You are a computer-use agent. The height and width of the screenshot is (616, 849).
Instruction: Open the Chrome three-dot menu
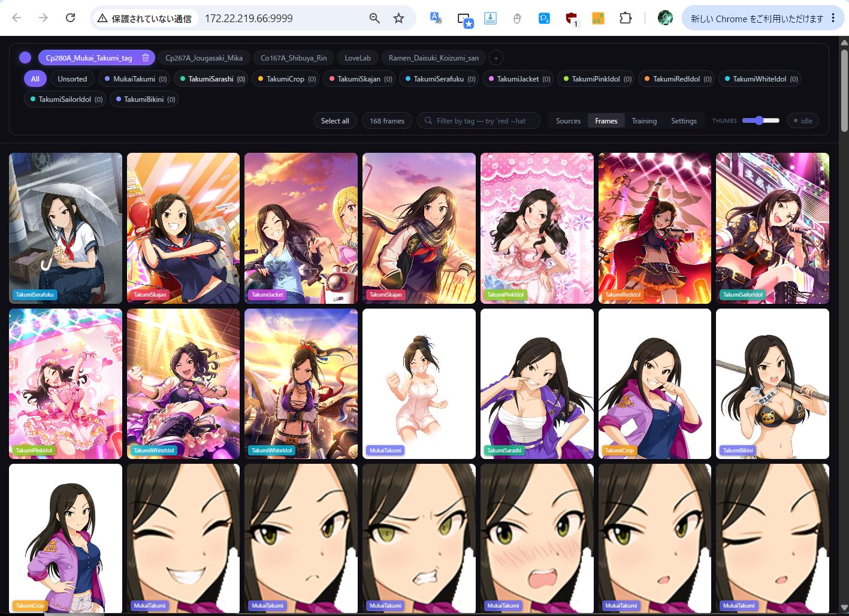(833, 19)
